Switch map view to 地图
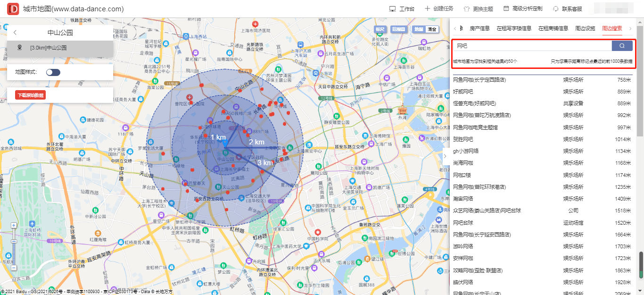 pos(419,29)
